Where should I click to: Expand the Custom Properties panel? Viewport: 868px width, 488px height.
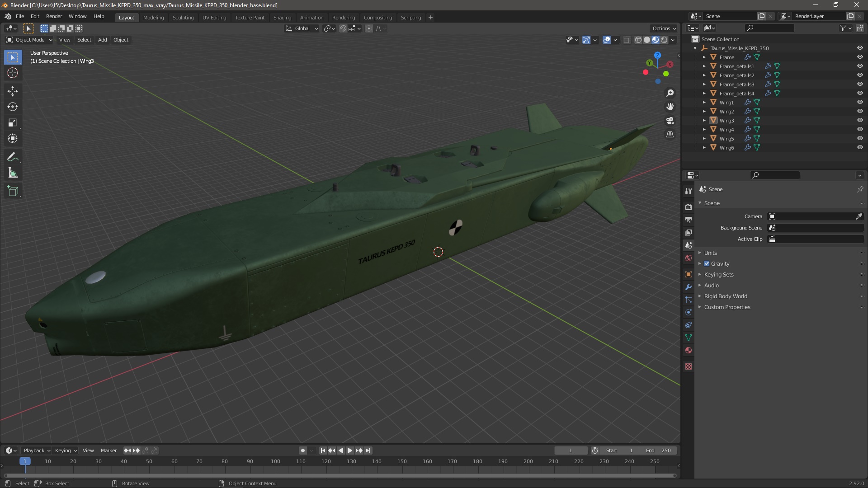pyautogui.click(x=727, y=307)
